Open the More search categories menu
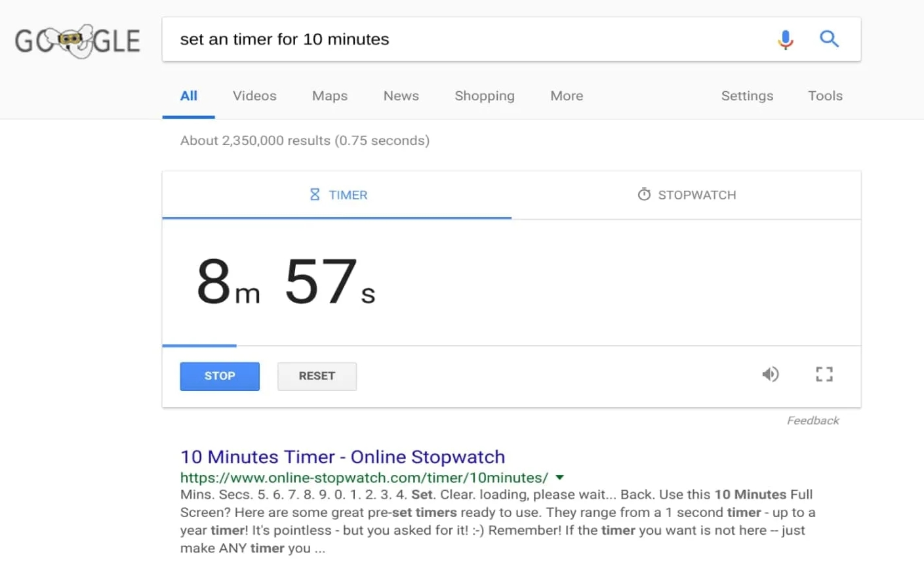 (566, 96)
